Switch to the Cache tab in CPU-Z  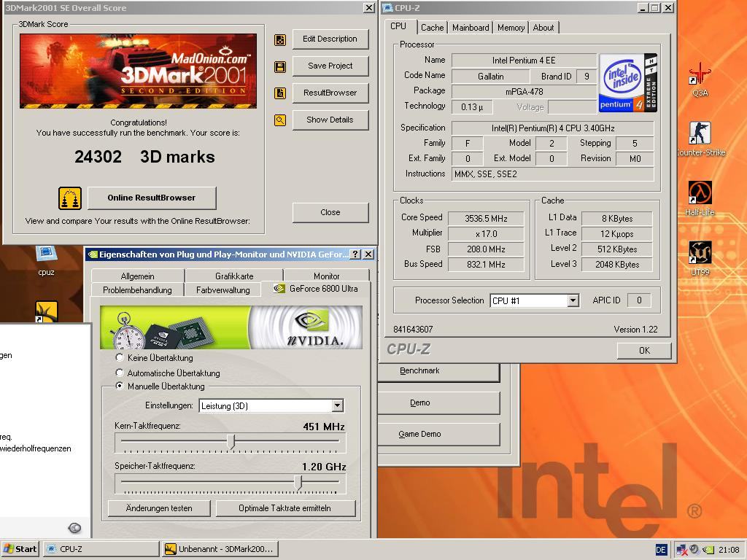click(x=432, y=28)
